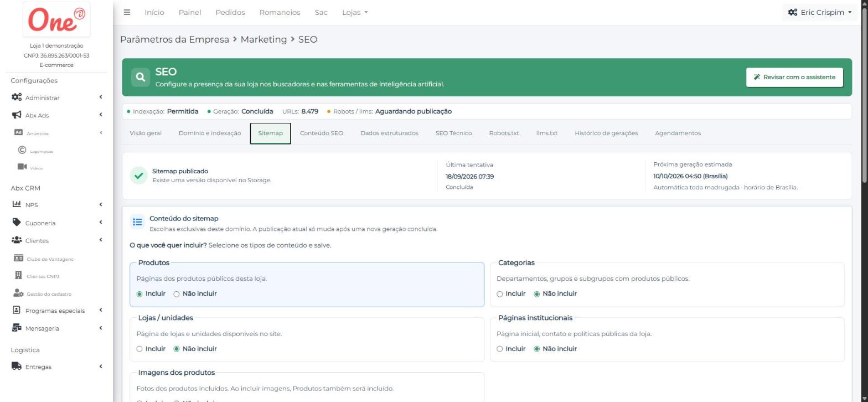Select Não incluir for Produtos
This screenshot has height=402, width=868.
point(177,294)
